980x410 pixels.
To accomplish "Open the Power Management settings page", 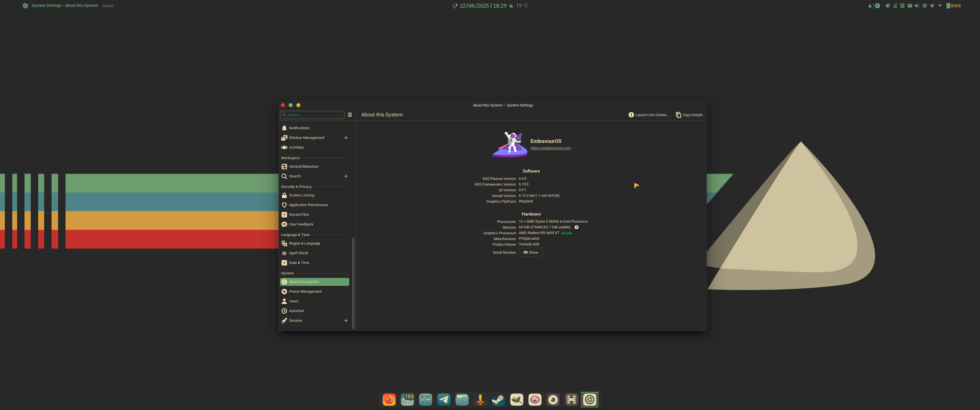I will 305,292.
